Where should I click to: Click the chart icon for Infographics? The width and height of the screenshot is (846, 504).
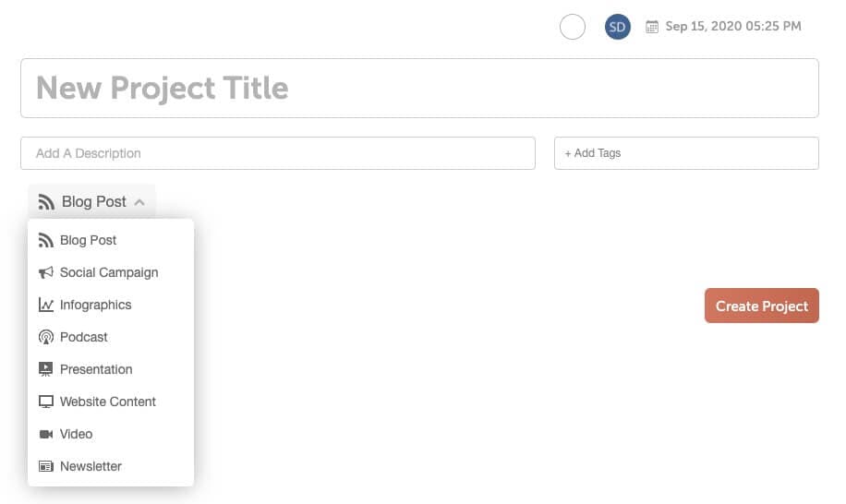[x=46, y=306]
